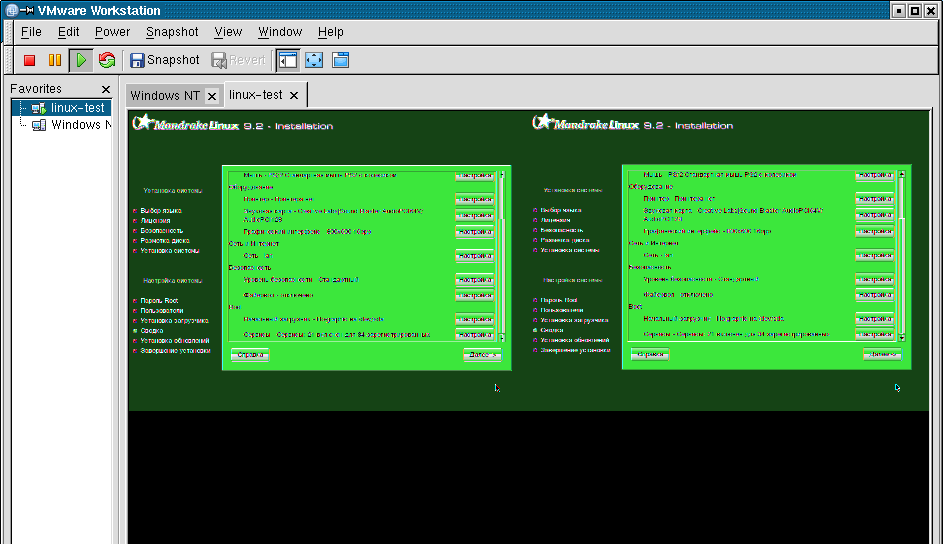
Task: Click Настройка for Графический интерфейс in left installer copy
Action: [475, 231]
